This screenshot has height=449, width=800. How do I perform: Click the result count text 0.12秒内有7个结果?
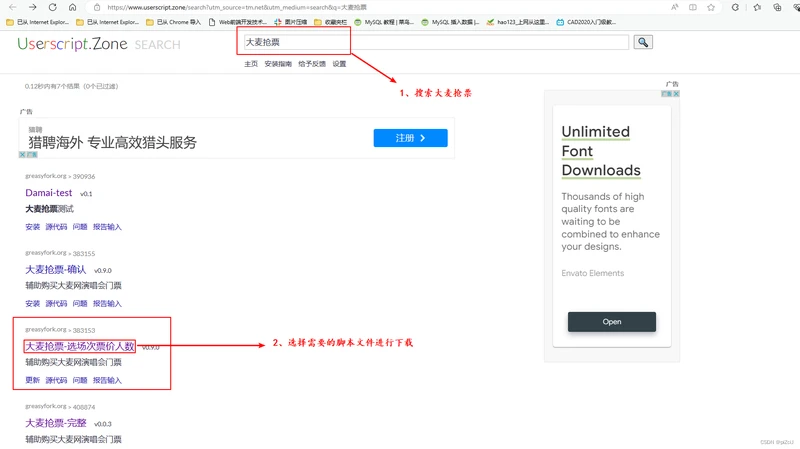[71, 86]
